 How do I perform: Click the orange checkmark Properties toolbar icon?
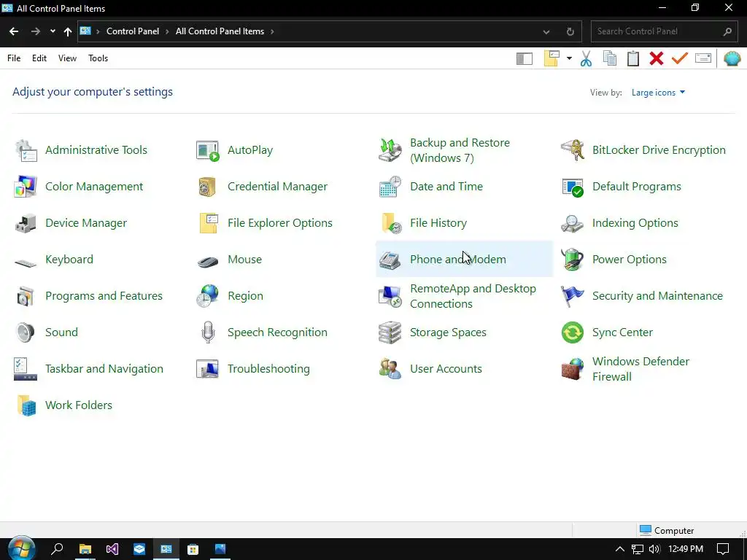tap(680, 58)
